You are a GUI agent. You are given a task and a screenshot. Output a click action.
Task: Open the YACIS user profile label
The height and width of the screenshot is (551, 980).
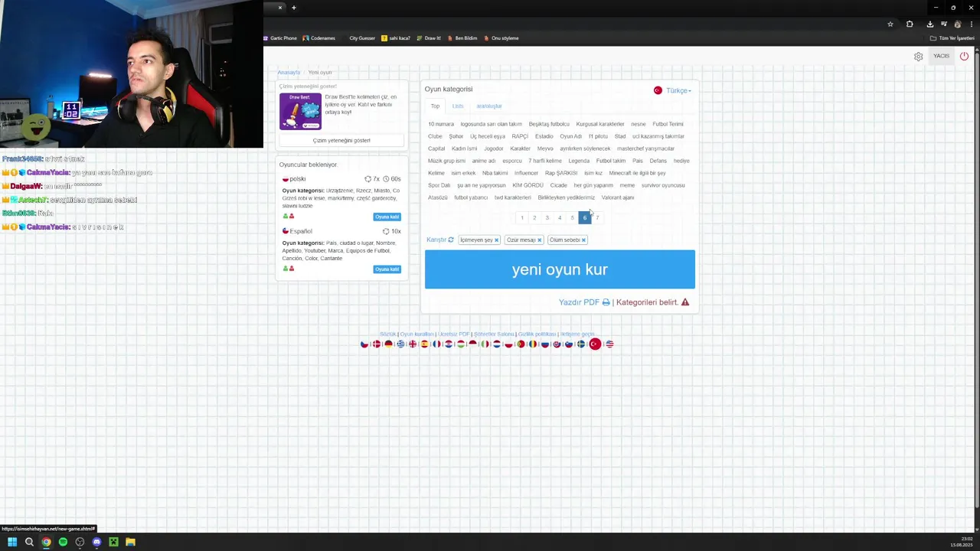[x=941, y=56]
